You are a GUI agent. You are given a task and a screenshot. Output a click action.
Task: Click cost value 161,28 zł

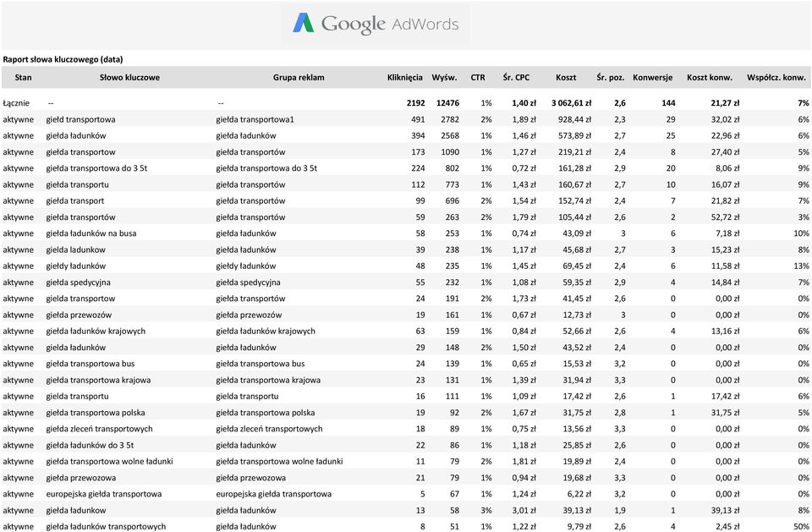[x=575, y=168]
